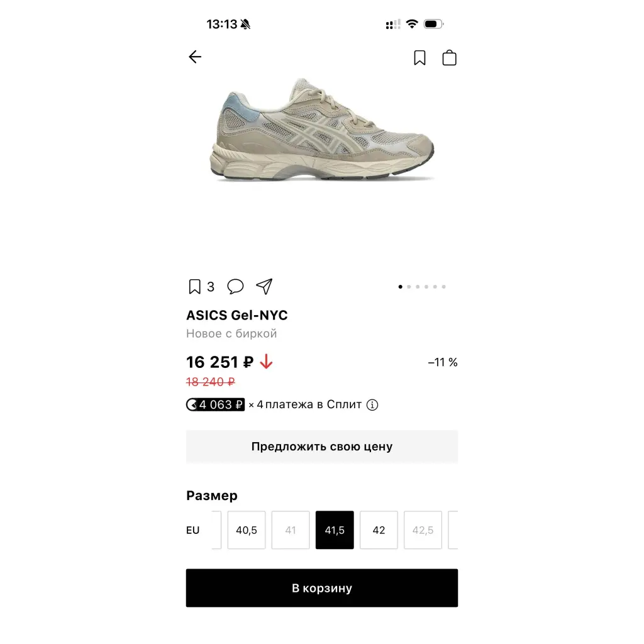Bookmark the item using top bar icon
Image resolution: width=644 pixels, height=644 pixels.
pos(419,57)
